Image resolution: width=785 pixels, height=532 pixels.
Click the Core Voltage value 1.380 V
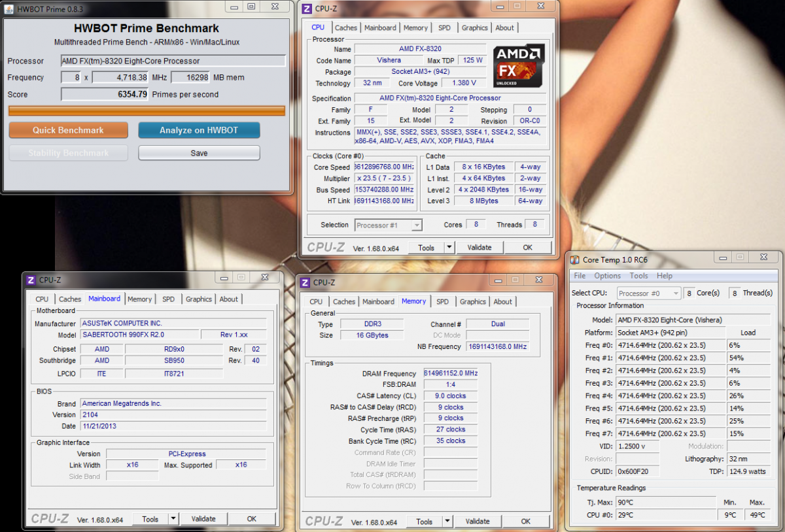[x=464, y=83]
